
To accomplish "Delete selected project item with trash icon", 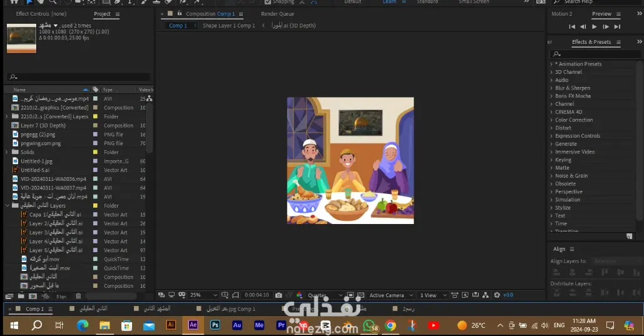I will tap(78, 296).
